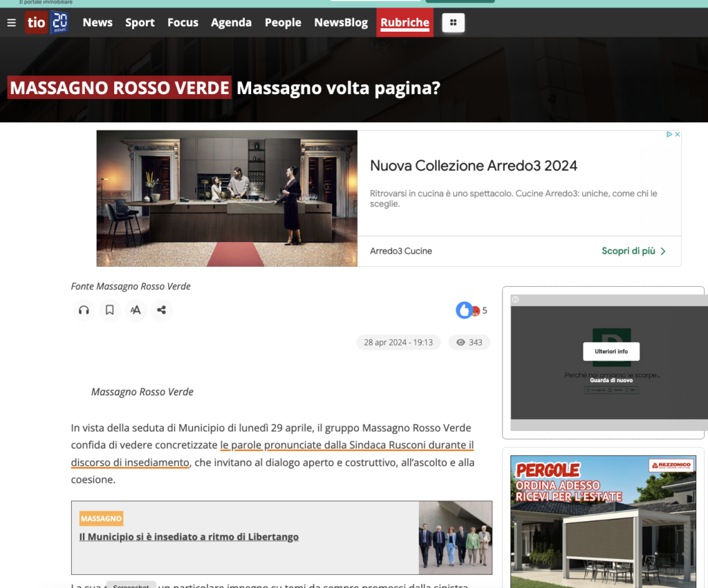This screenshot has height=588, width=708.
Task: Open the text size settings via the AA icon
Action: tap(136, 310)
